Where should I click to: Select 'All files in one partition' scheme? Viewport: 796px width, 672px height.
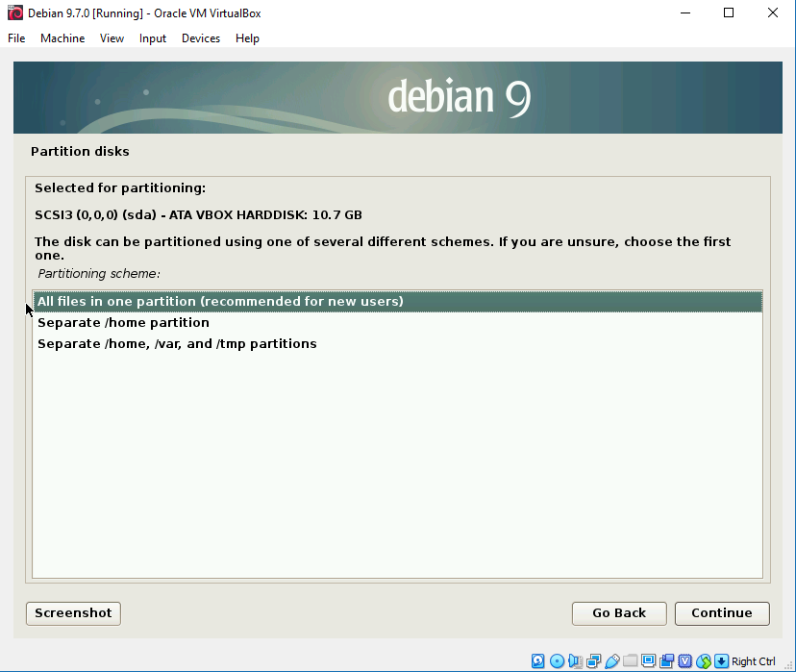point(397,302)
